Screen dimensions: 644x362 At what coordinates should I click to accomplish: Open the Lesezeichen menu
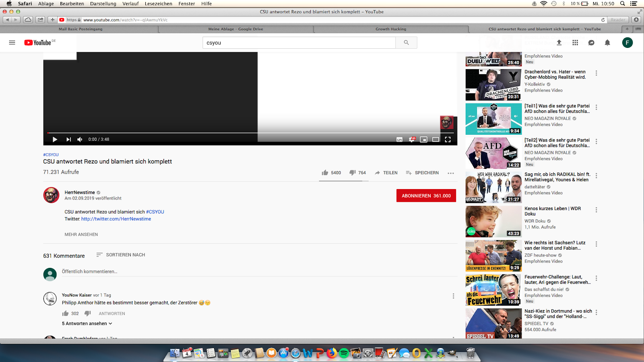coord(158,4)
